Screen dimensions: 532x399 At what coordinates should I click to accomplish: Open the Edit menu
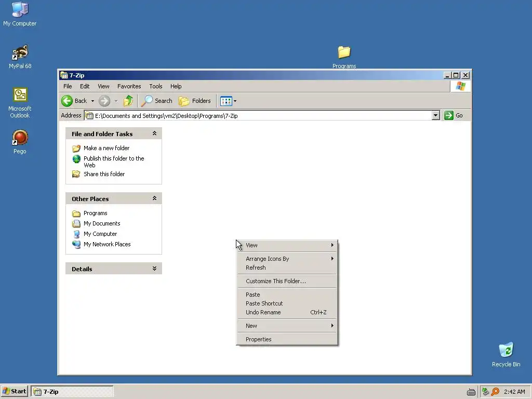(x=85, y=86)
